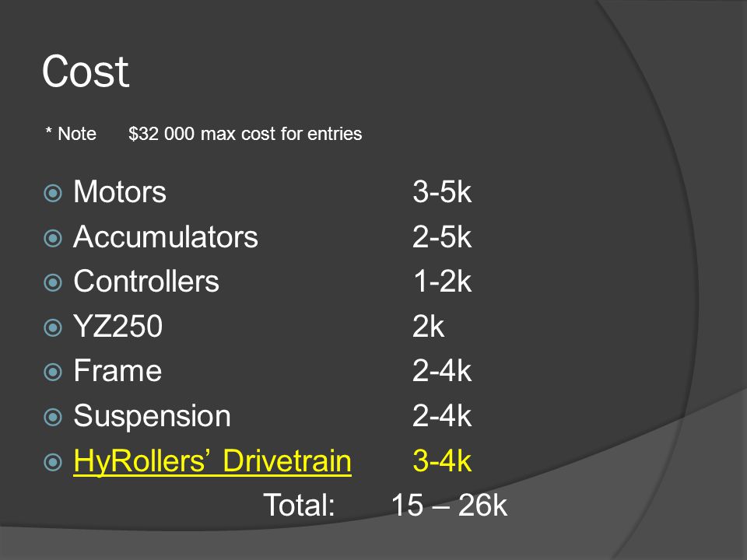Viewport: 747px width, 560px height.
Task: Click the YZ250 list item text
Action: (x=117, y=326)
